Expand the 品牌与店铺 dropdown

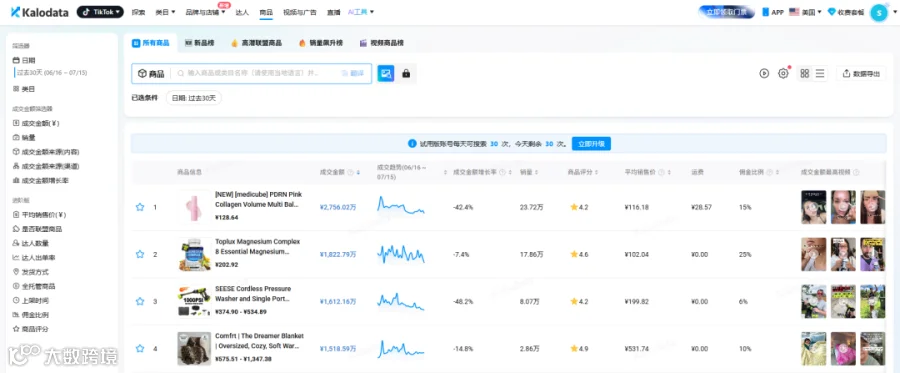pos(205,12)
